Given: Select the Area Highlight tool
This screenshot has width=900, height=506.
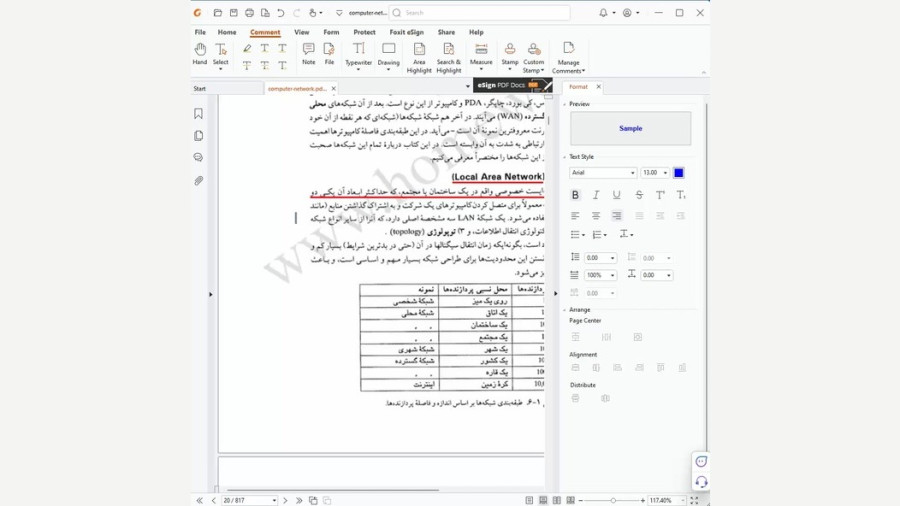Looking at the screenshot, I should [x=419, y=58].
